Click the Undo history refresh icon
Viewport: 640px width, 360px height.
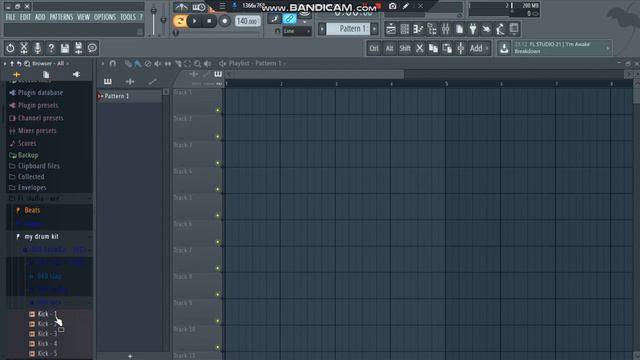click(10, 48)
